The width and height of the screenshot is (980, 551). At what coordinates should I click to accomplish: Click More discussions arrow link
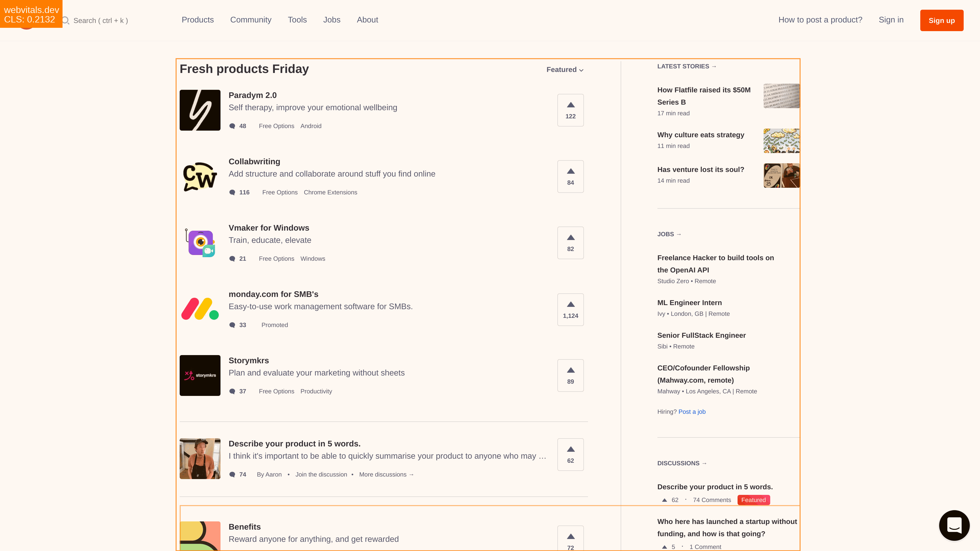386,474
